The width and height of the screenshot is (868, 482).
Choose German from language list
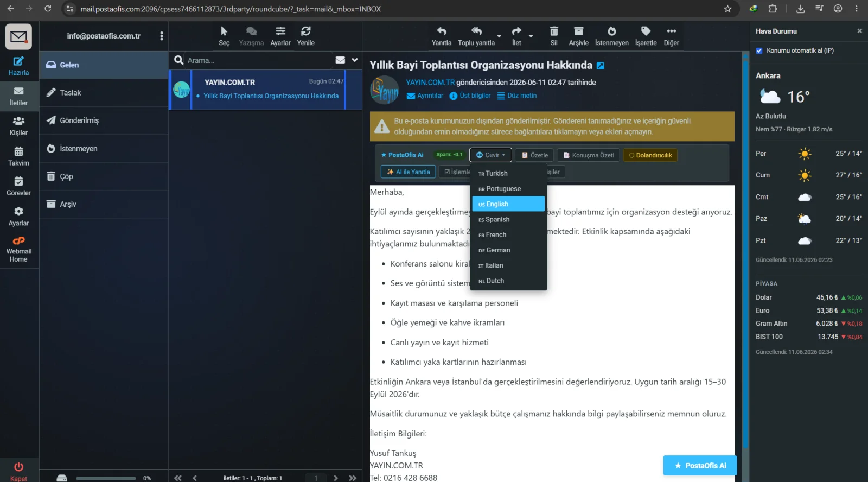[508, 250]
